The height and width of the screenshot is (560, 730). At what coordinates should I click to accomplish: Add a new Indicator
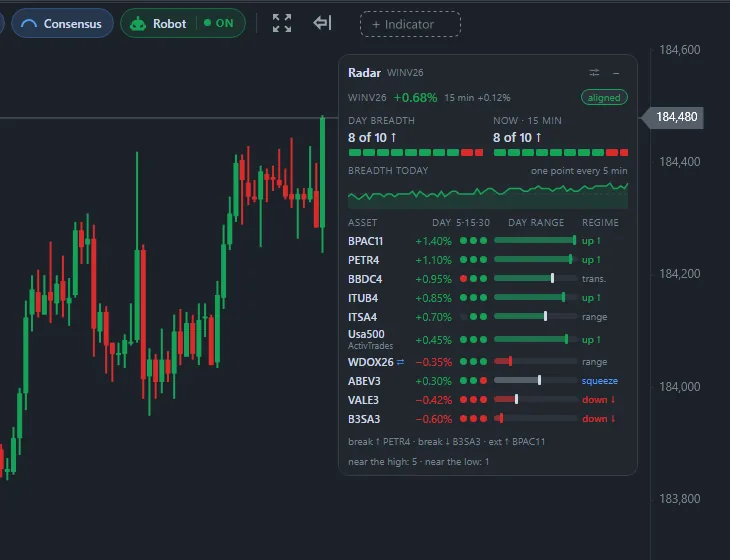[410, 24]
